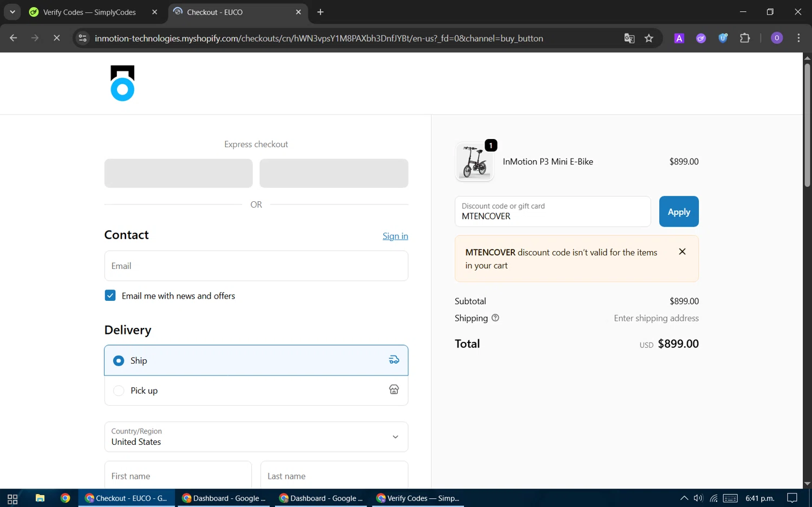Open the Country/Region dropdown
812x507 pixels.
256,437
